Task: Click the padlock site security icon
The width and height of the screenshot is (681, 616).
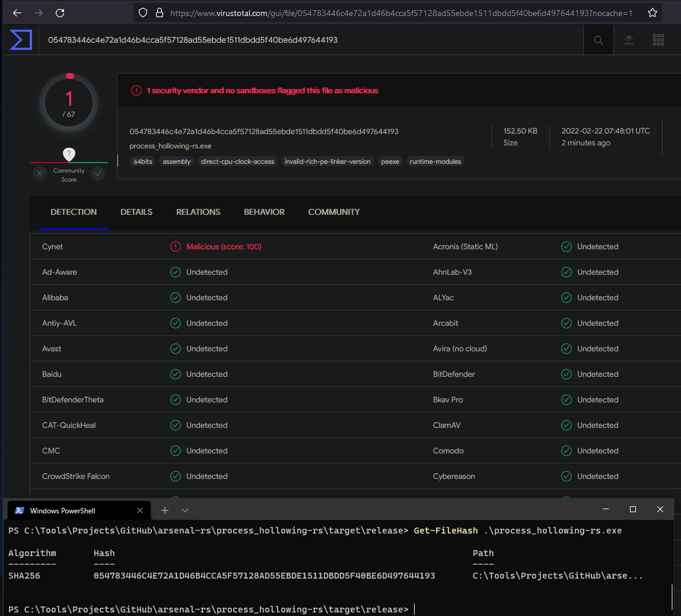Action: pos(160,13)
